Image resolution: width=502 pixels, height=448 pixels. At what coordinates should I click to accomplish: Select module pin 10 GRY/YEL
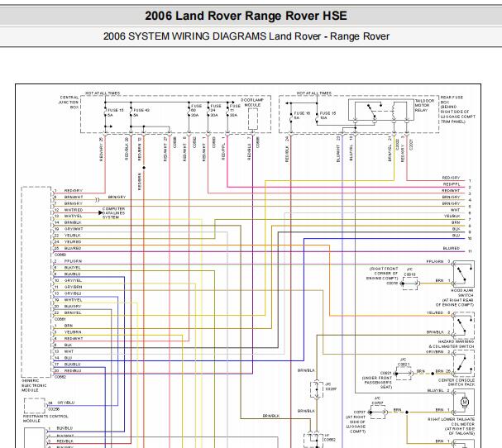(68, 281)
